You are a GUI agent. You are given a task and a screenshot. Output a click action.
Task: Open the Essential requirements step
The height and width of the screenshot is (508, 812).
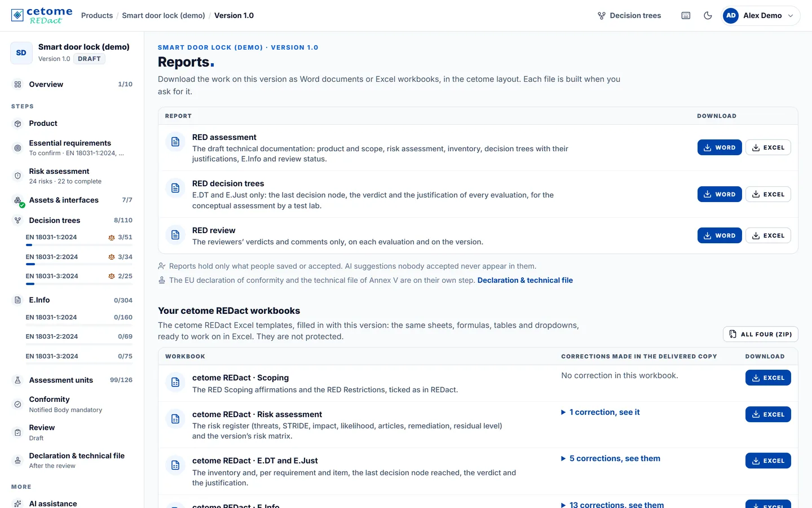[72, 148]
